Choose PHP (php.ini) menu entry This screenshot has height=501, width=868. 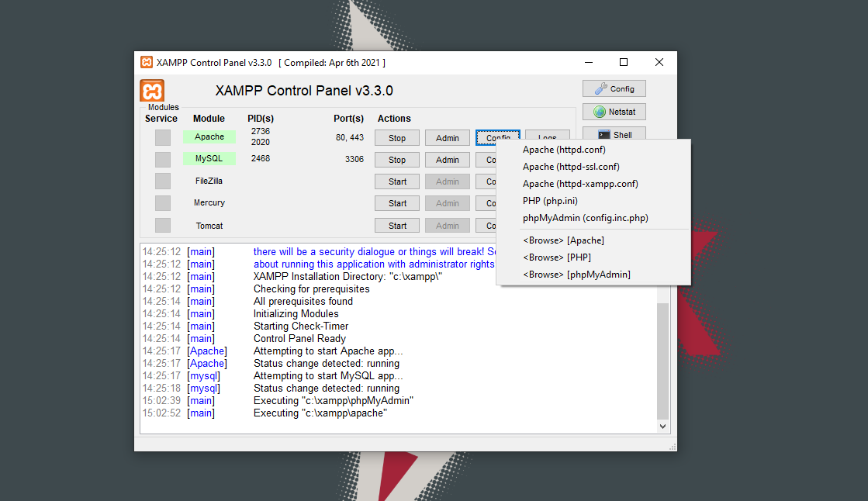pos(550,201)
